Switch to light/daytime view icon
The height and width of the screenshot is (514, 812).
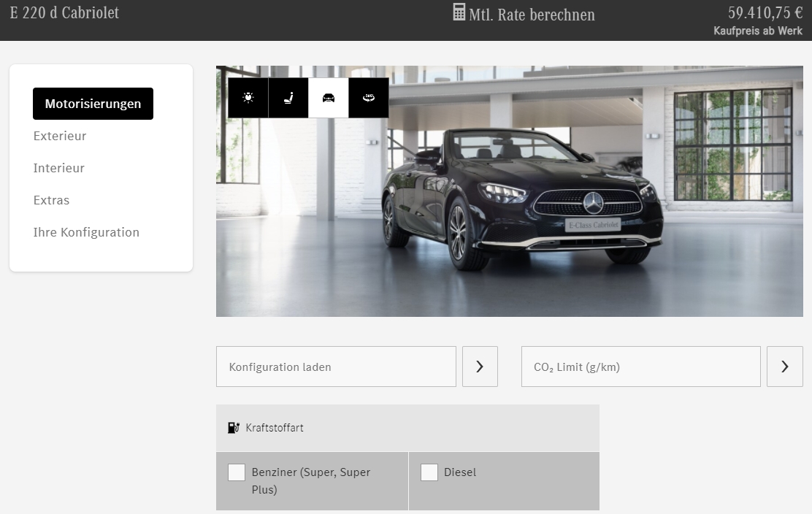[x=248, y=98]
